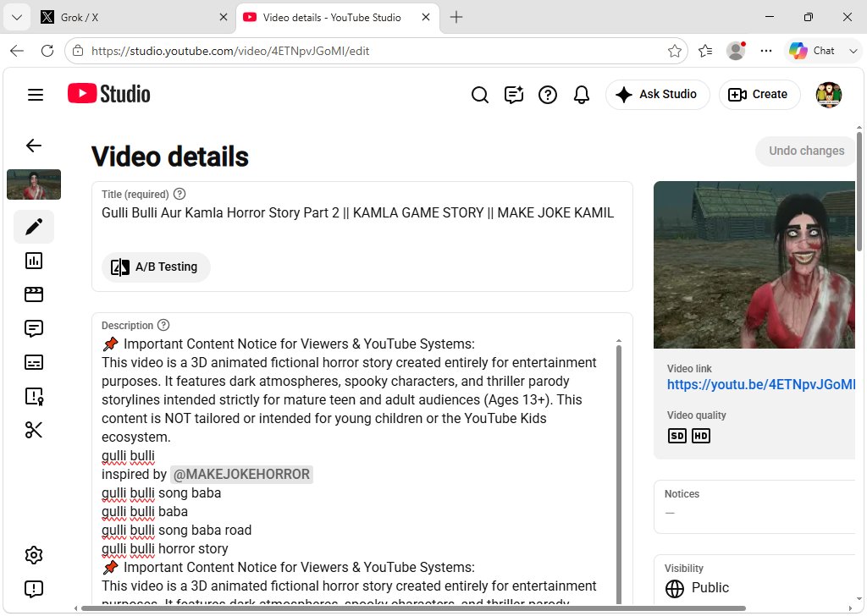
Task: Click the horizontal page scrollbar
Action: (x=413, y=609)
